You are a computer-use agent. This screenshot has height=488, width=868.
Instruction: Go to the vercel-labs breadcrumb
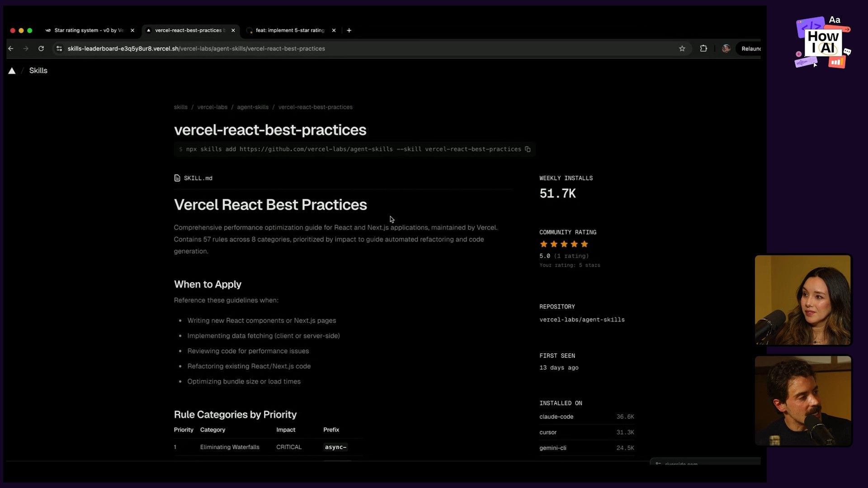[212, 107]
